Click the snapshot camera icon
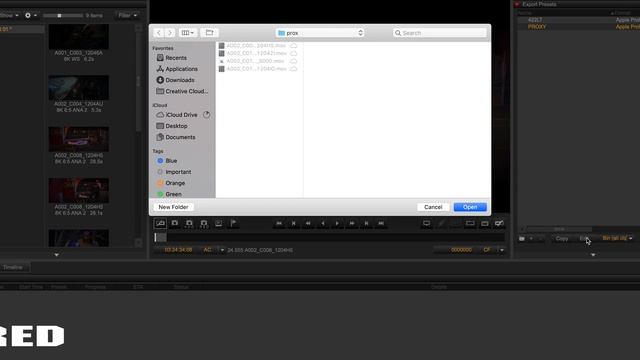This screenshot has height=360, width=640. click(175, 223)
